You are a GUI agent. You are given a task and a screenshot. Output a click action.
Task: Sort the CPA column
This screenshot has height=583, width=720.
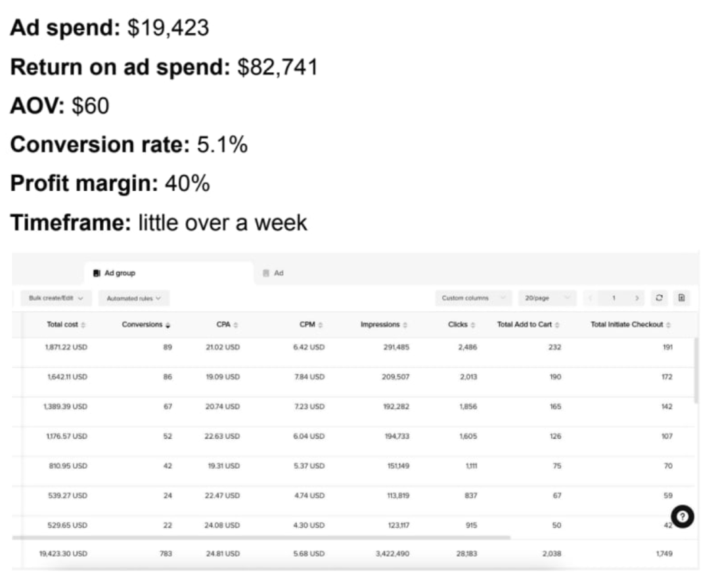point(236,325)
